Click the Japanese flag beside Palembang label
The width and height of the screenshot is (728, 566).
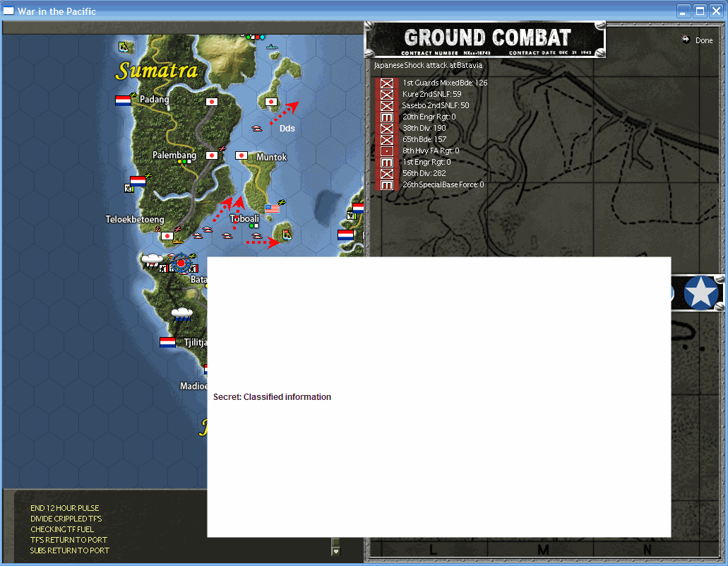(x=212, y=155)
